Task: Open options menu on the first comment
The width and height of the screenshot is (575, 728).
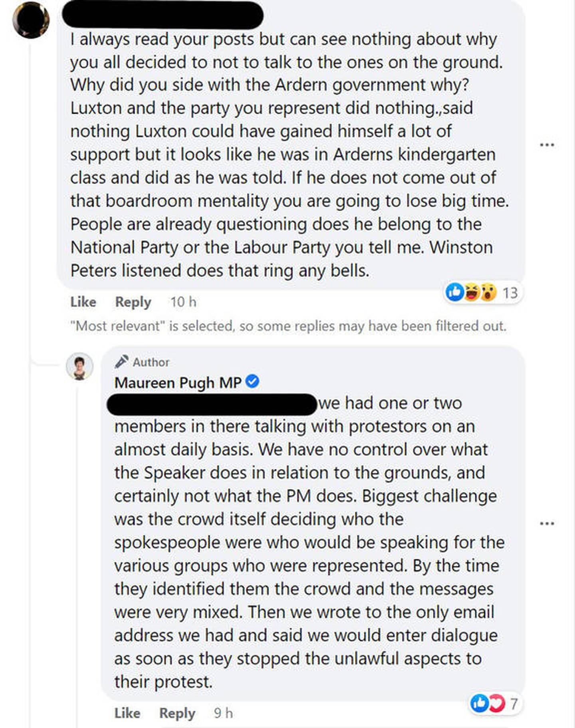Action: click(547, 145)
